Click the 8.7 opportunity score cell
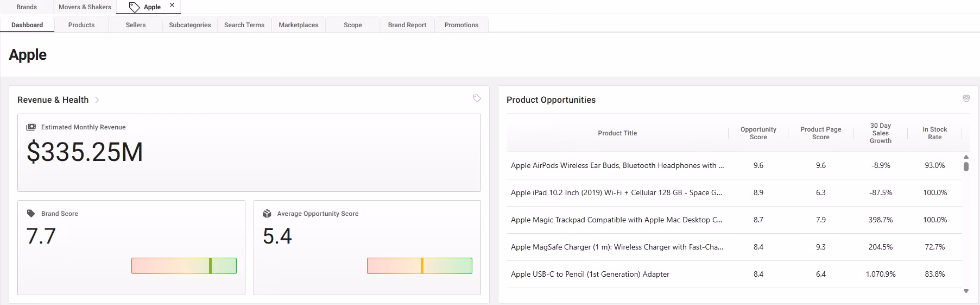The image size is (980, 305). pos(758,220)
